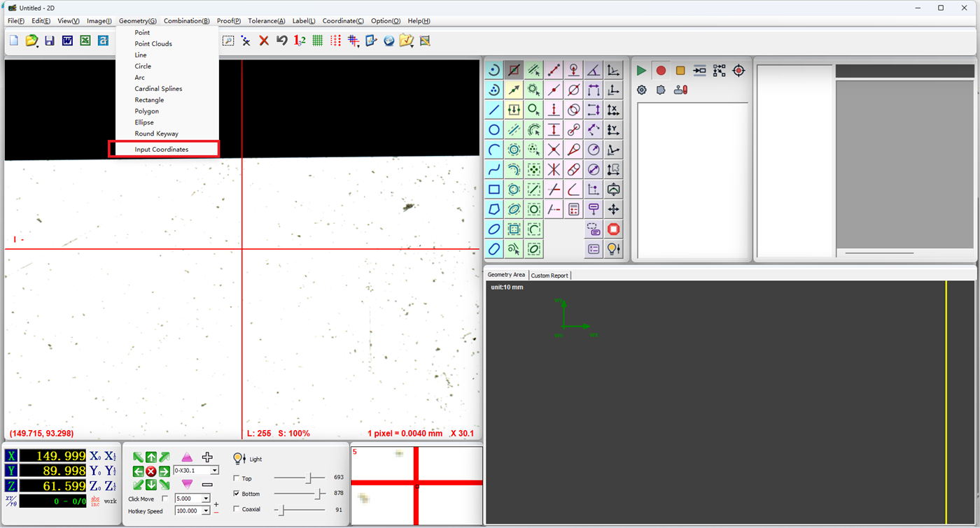Select the Polygon tool in the blue column

coord(494,209)
